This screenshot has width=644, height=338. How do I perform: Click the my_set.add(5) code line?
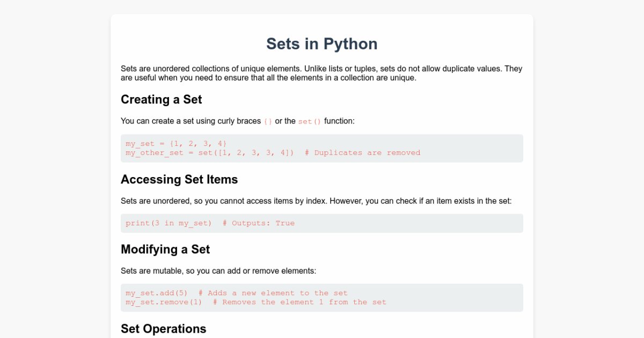(x=237, y=293)
